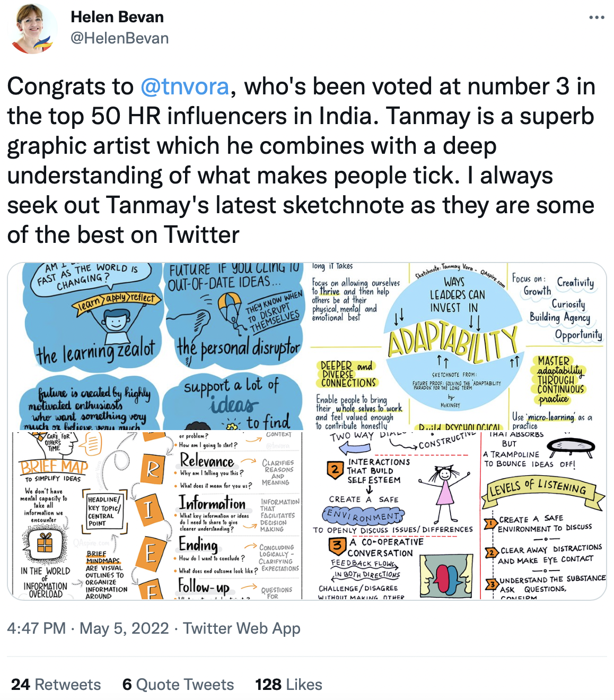Click the May 5, 2022 date
Viewport: 614px width, 700px height.
pyautogui.click(x=124, y=628)
